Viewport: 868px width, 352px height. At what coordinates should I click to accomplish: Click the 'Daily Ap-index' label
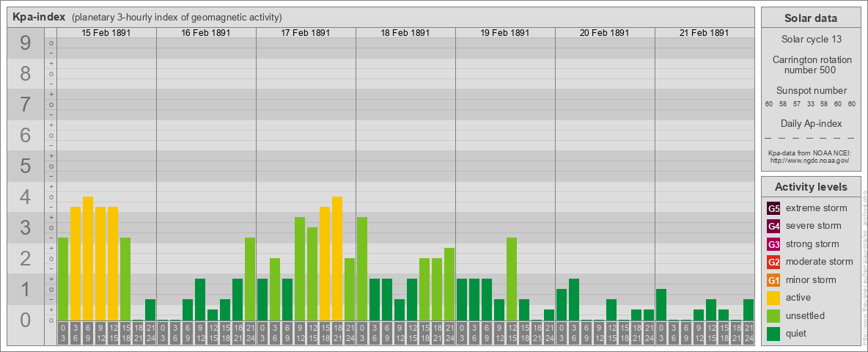[810, 123]
